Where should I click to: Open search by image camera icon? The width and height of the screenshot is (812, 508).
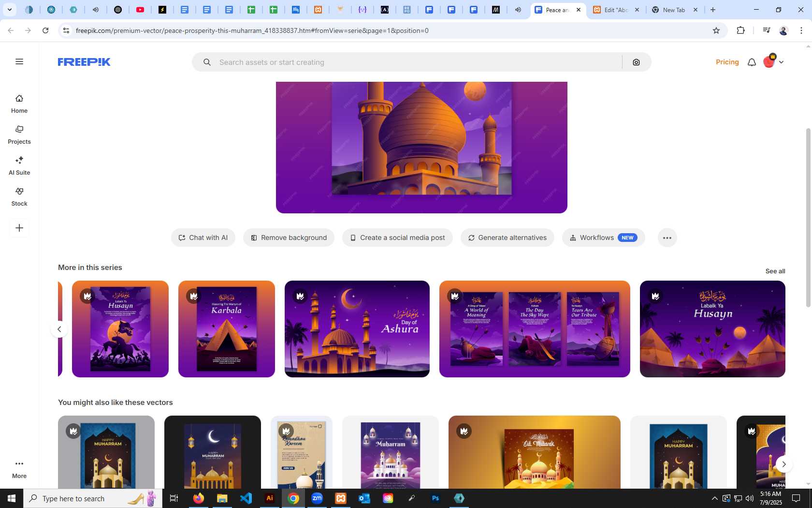tap(636, 62)
